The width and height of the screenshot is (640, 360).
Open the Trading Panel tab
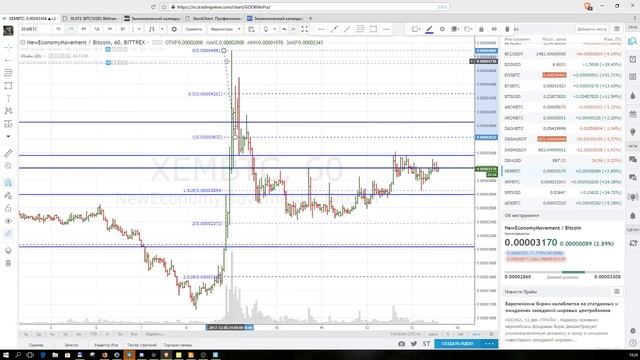[x=178, y=345]
